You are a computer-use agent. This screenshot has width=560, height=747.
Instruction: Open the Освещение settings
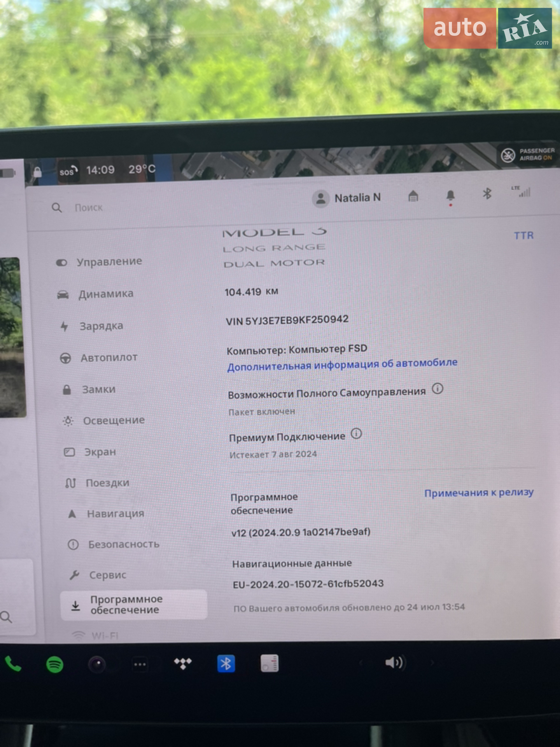click(104, 420)
